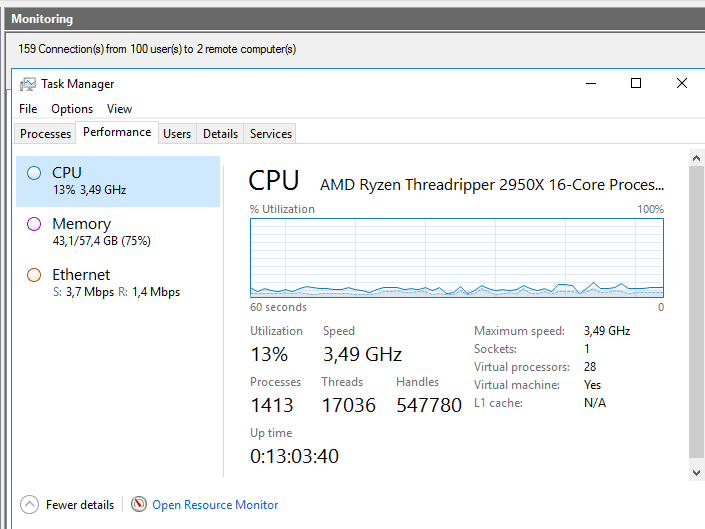Click the Task Manager title bar icon
Screen dimensions: 705x529
click(28, 84)
